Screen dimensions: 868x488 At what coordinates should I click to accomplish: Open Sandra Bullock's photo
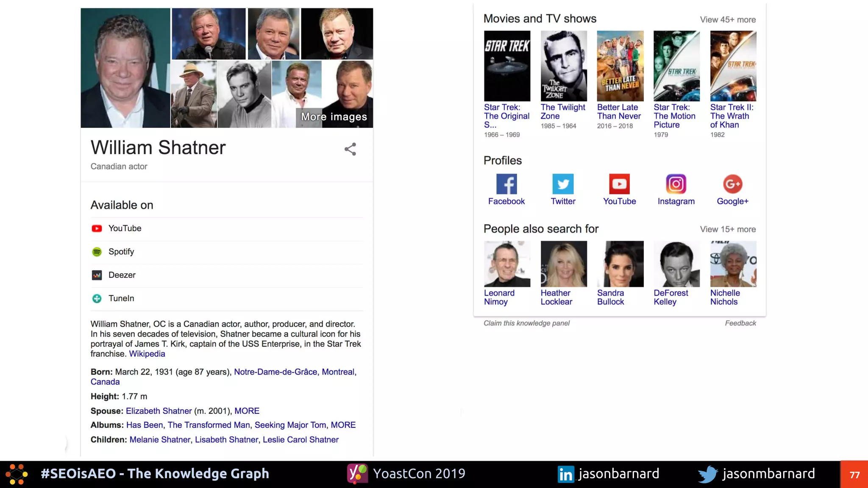620,264
